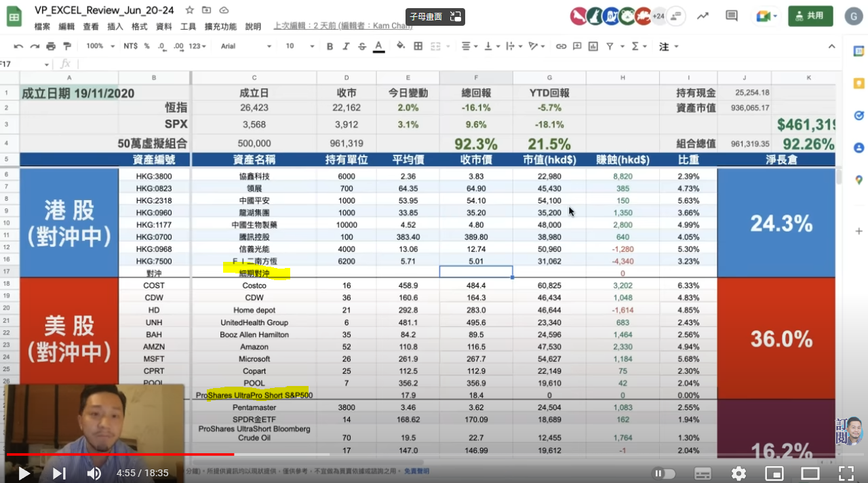This screenshot has height=483, width=868.
Task: Open the text color picker
Action: pos(378,46)
